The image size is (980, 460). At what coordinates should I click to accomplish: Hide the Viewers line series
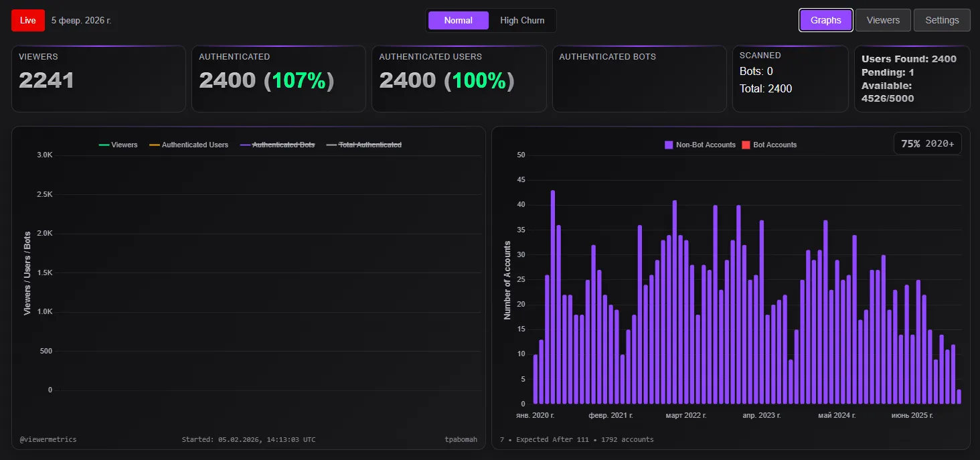pyautogui.click(x=118, y=145)
